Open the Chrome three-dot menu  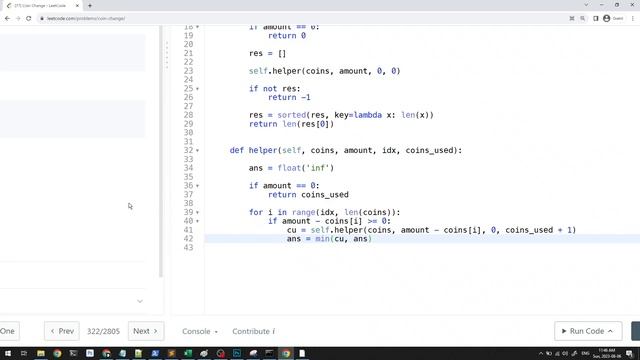tap(633, 18)
